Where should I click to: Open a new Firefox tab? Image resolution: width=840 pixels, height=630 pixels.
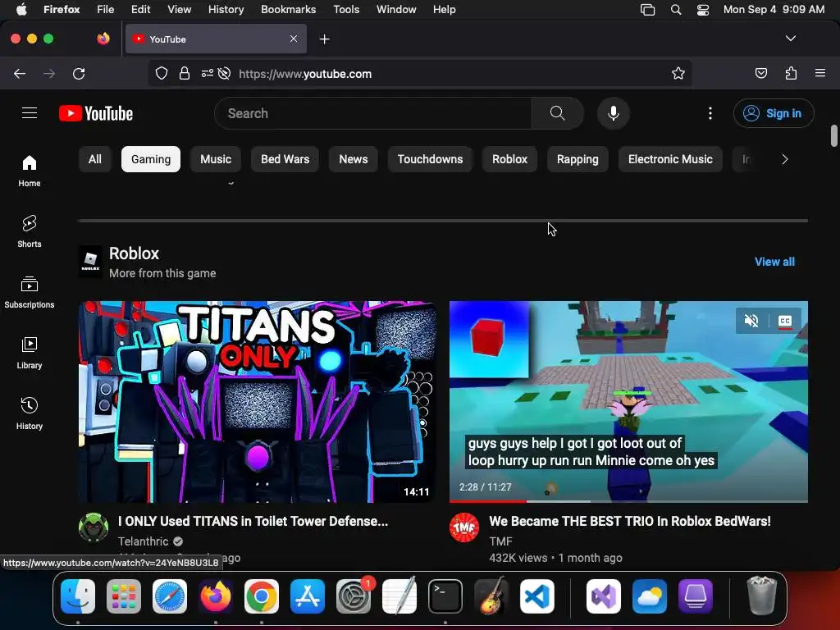[x=324, y=39]
